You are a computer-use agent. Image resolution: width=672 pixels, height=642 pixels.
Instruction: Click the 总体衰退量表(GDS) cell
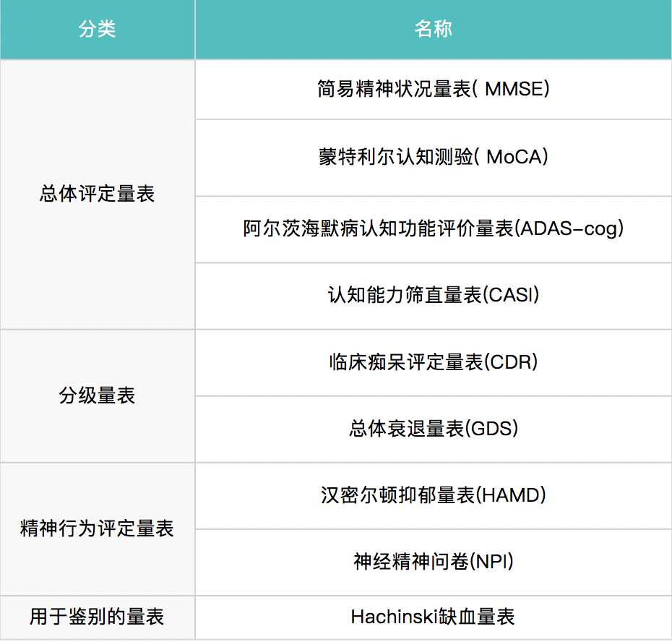point(432,429)
